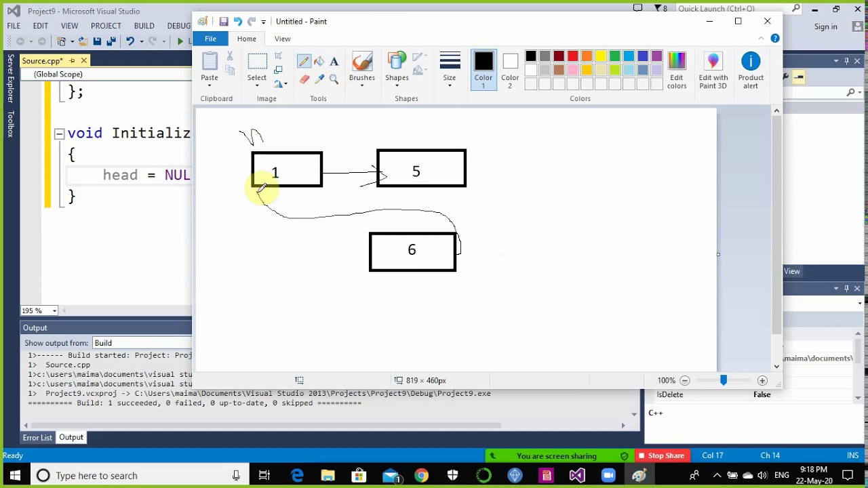Click Windows search box Type here to search
This screenshot has height=488, width=868.
(x=139, y=475)
